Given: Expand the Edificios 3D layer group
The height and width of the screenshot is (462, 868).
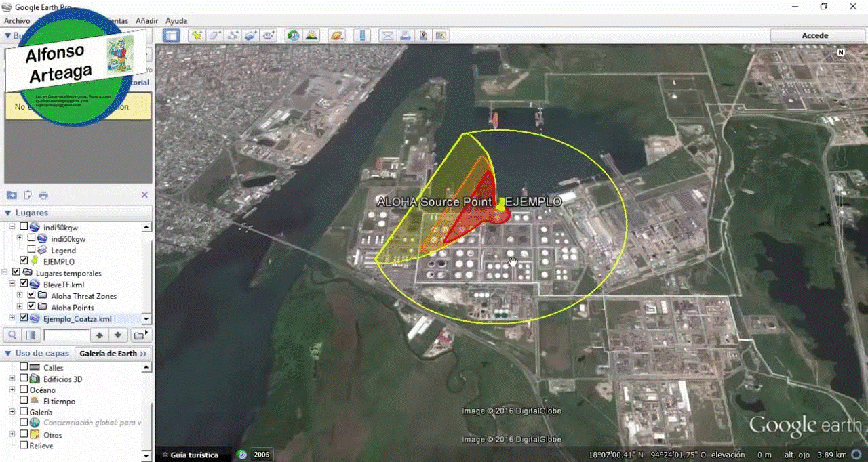Looking at the screenshot, I should point(12,379).
